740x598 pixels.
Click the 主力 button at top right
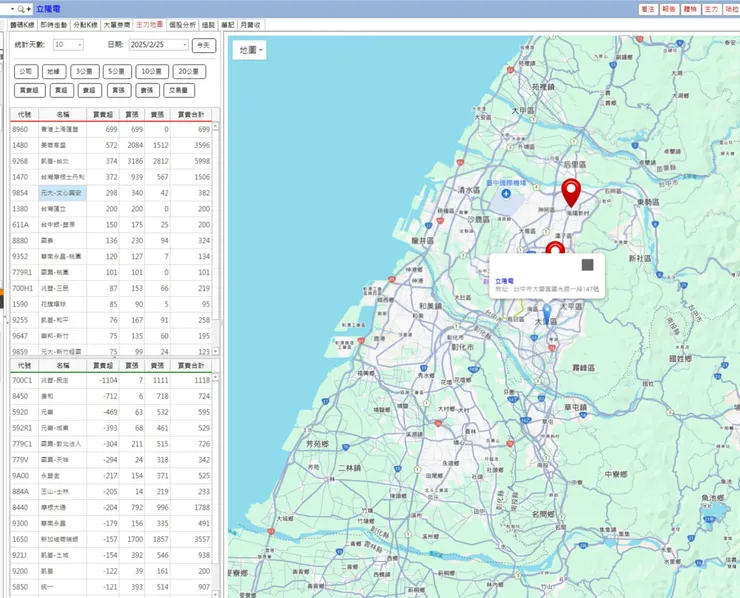(711, 8)
